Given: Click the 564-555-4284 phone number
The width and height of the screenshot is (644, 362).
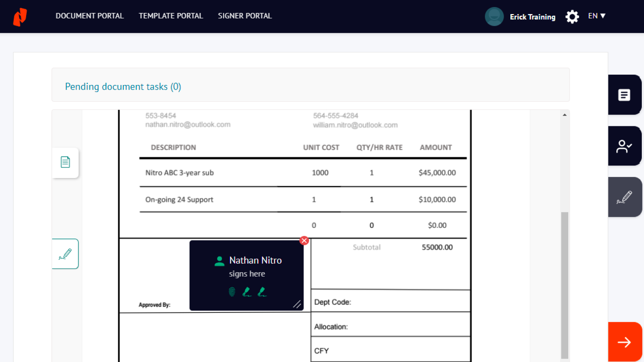Looking at the screenshot, I should click(x=336, y=116).
